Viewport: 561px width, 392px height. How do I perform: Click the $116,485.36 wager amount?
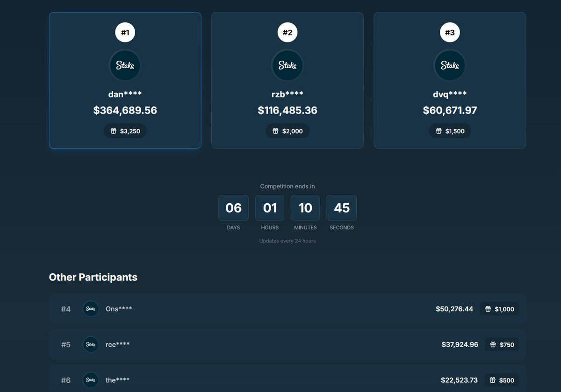(x=288, y=111)
